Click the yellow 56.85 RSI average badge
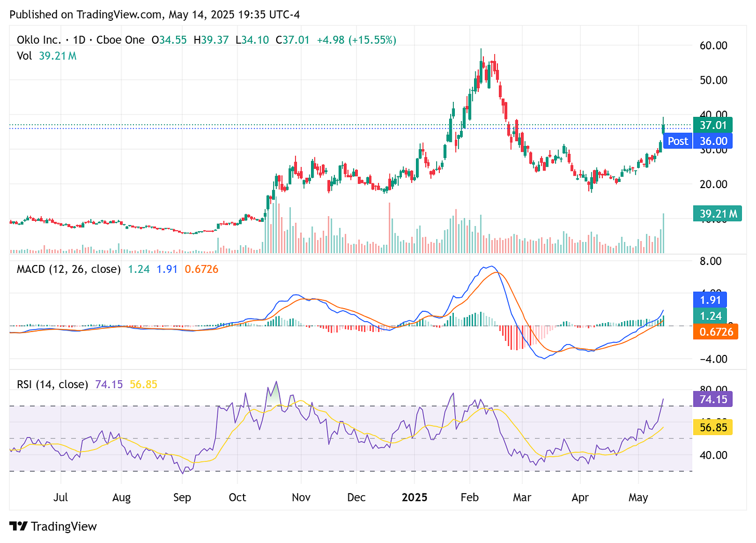756x543 pixels. coord(712,427)
